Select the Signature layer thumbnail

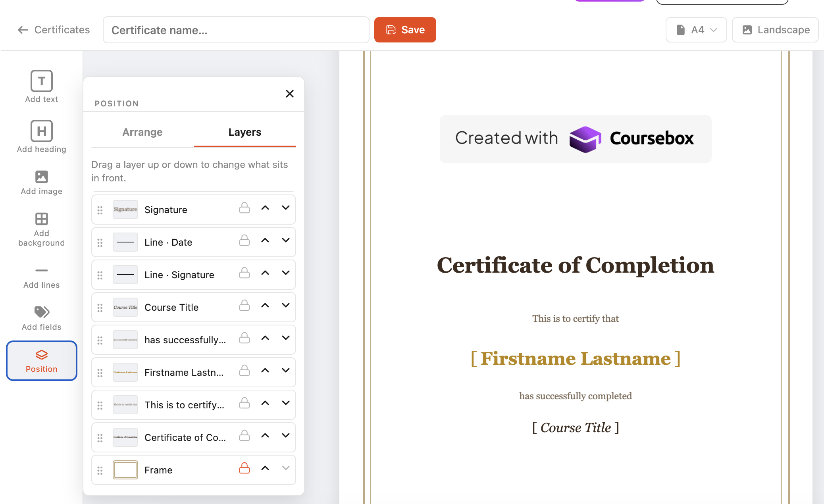click(x=125, y=210)
